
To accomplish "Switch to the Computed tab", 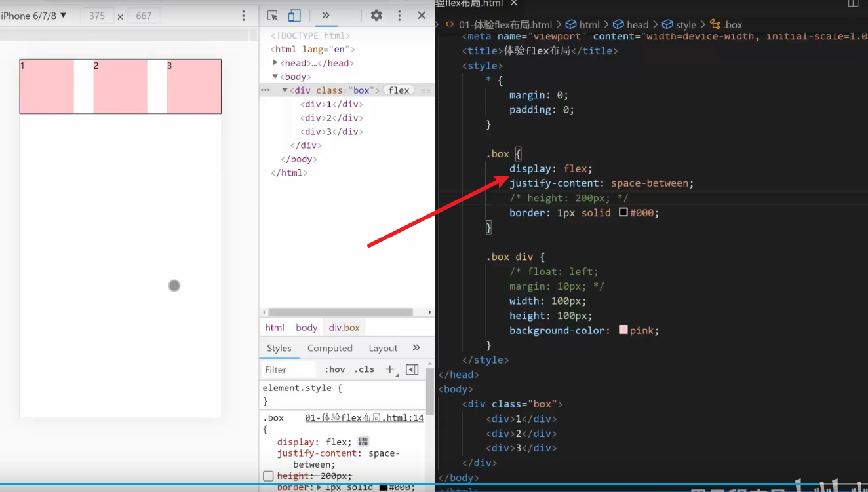I will pos(330,348).
